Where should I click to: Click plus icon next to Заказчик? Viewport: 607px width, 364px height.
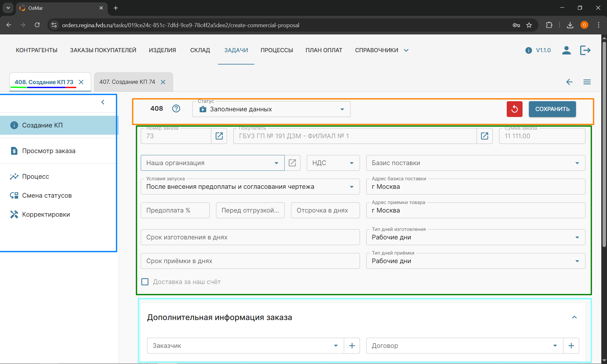[x=352, y=346]
